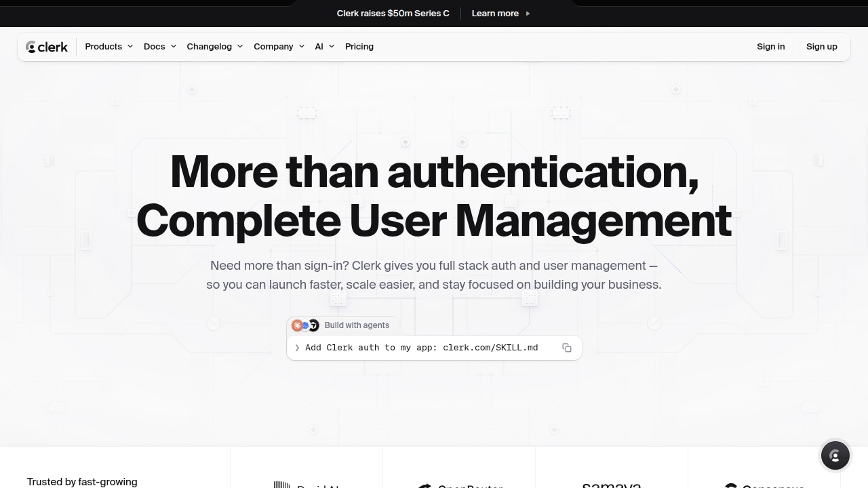The height and width of the screenshot is (488, 868).
Task: Click the "Complete User Management" headline line
Action: tap(434, 220)
